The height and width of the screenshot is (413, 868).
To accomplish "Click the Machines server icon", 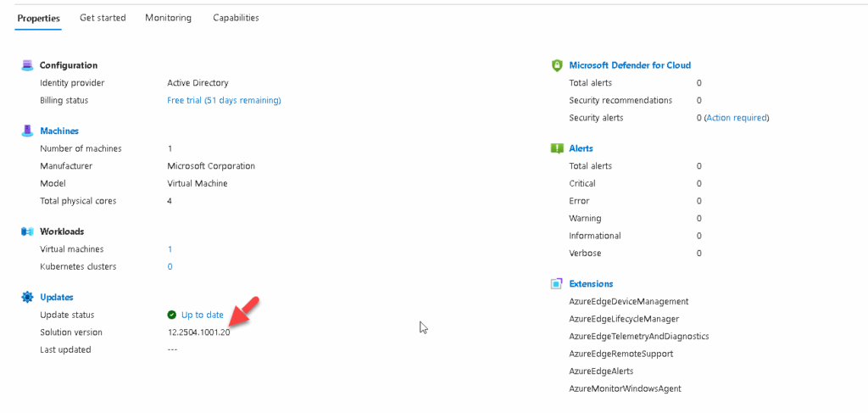I will 27,131.
